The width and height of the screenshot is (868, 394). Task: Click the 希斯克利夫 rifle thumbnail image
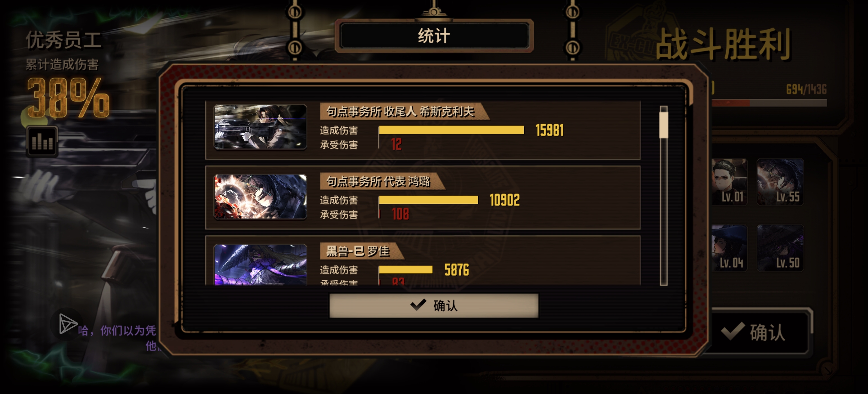click(260, 127)
